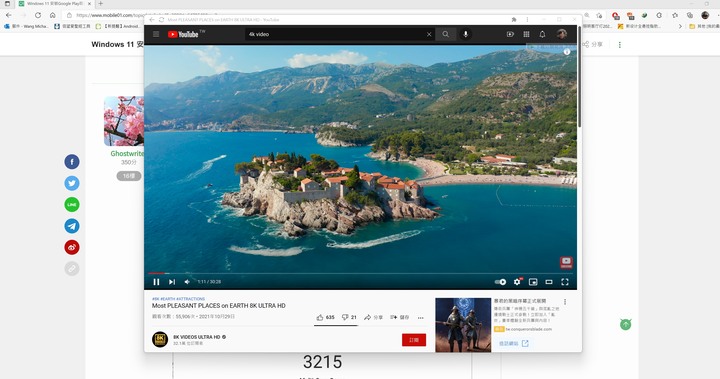Copy article link gray icon

click(72, 269)
